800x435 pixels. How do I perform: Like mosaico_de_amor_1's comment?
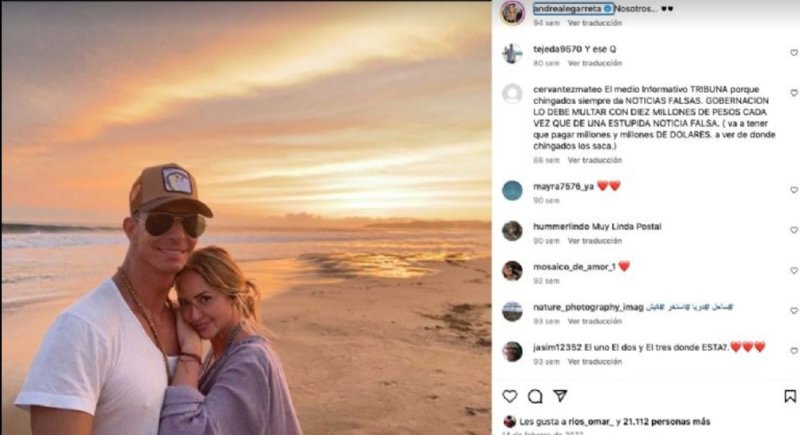click(794, 270)
